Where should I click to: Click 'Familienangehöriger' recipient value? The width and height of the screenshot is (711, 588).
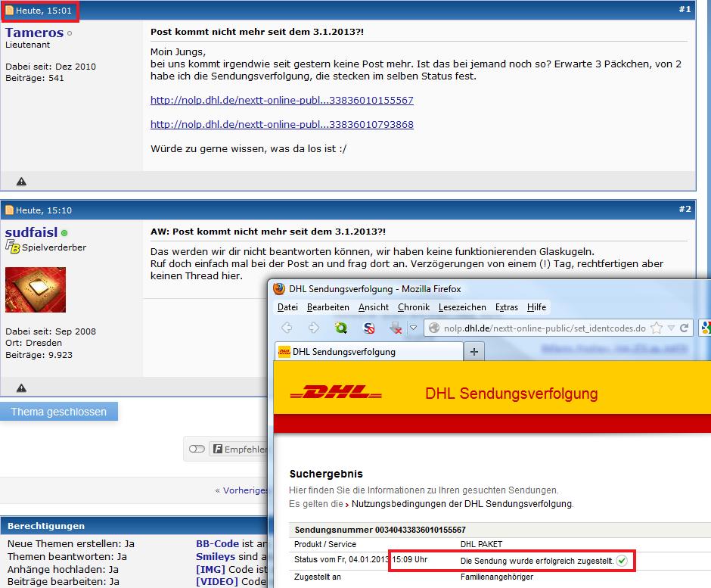coord(497,577)
